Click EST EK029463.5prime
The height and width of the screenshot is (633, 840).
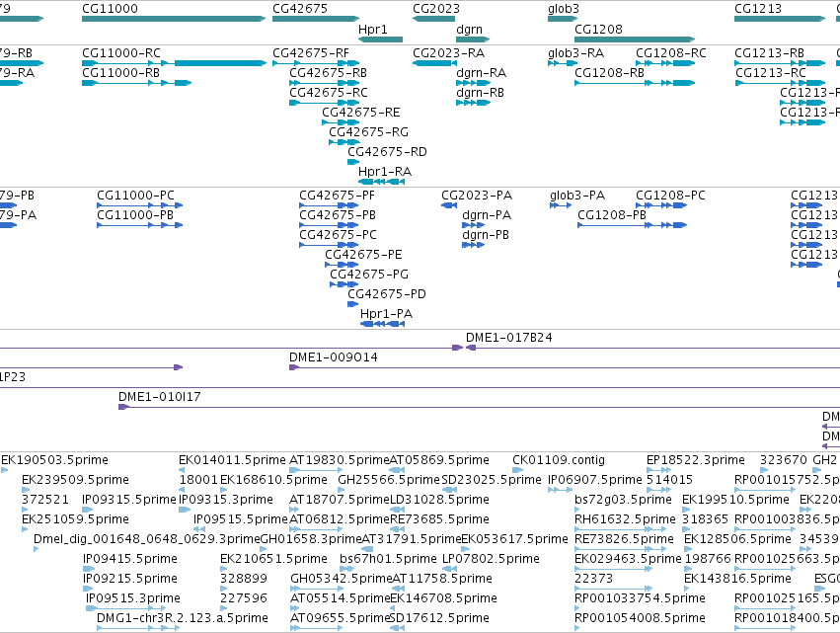click(x=613, y=569)
